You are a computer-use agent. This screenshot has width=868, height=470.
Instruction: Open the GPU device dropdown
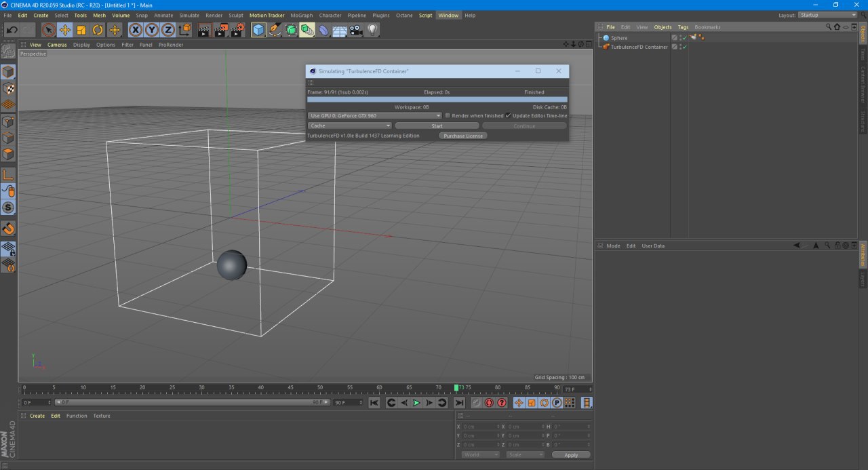tap(375, 116)
